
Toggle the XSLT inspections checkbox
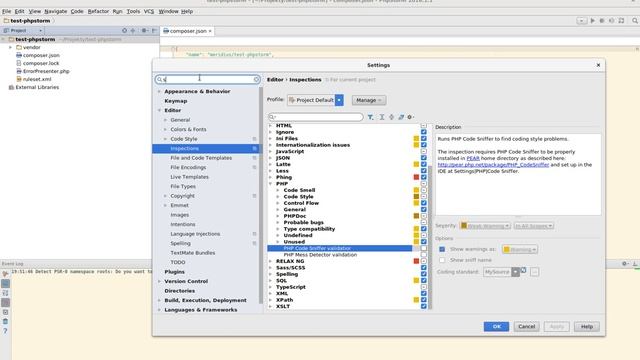[424, 306]
